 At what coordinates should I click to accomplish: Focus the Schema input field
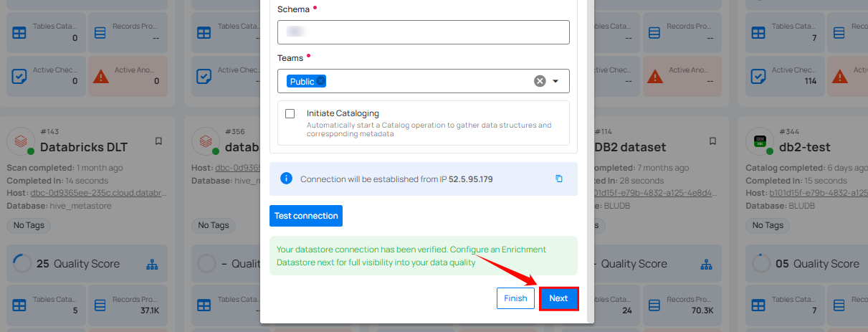423,32
